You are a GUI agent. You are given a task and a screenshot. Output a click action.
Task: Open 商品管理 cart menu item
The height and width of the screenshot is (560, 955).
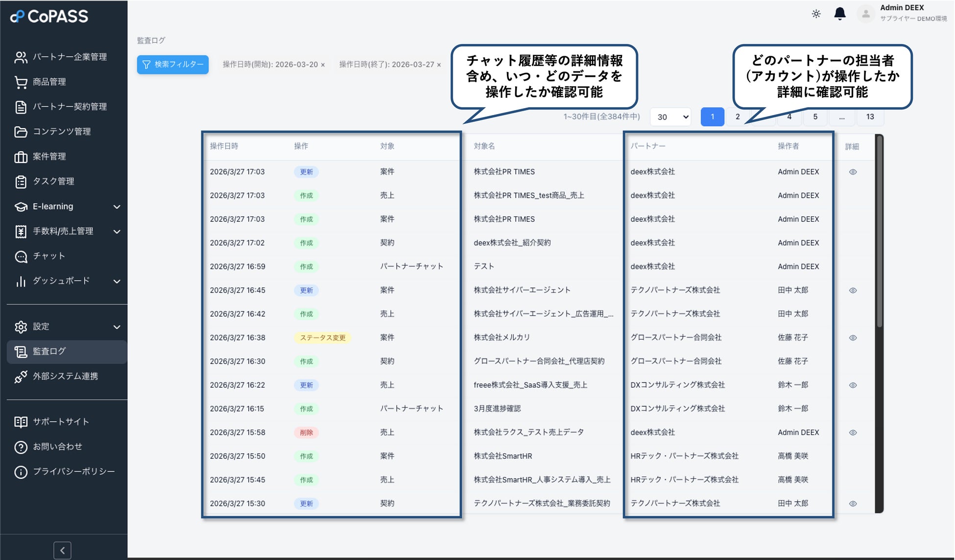tap(49, 82)
